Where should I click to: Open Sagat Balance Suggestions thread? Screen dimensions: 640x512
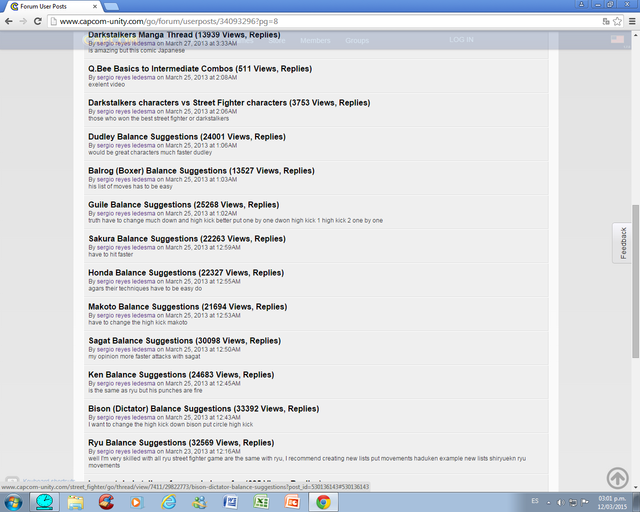tap(184, 341)
